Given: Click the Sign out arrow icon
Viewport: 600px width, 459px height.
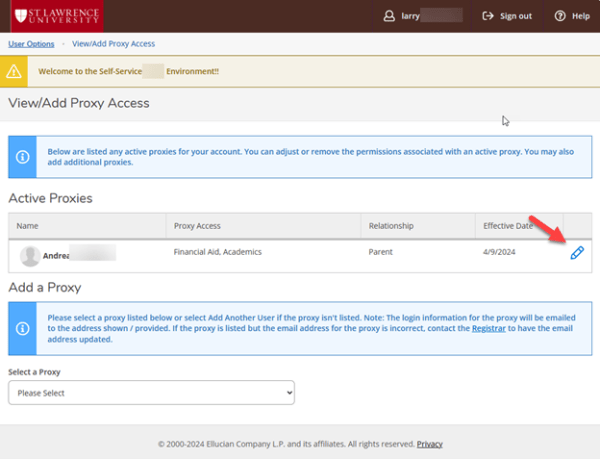Looking at the screenshot, I should pyautogui.click(x=488, y=16).
